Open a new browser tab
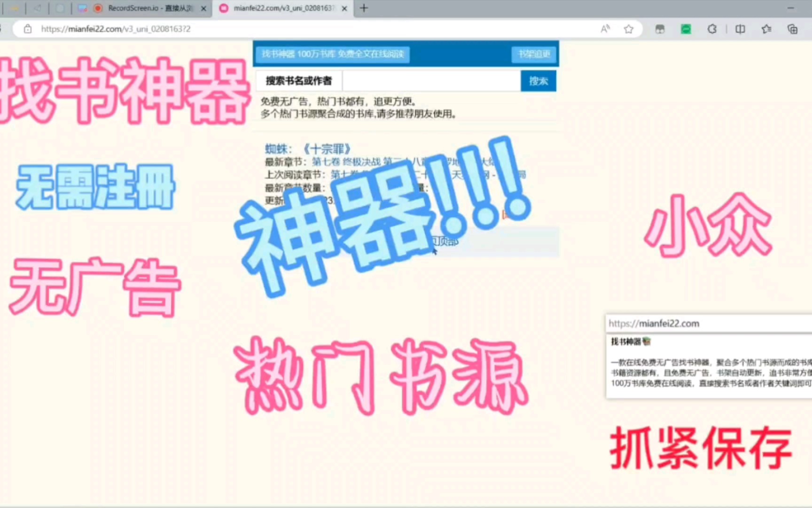 pyautogui.click(x=364, y=8)
